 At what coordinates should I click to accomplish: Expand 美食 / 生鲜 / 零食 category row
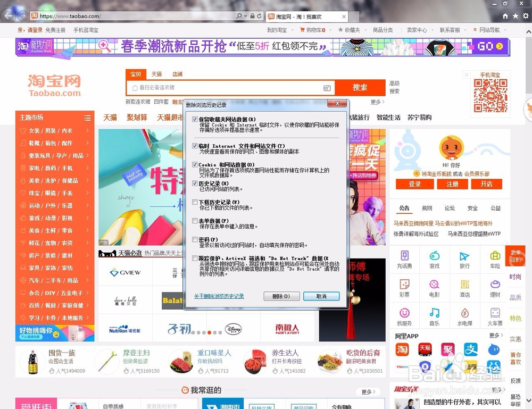coord(55,231)
